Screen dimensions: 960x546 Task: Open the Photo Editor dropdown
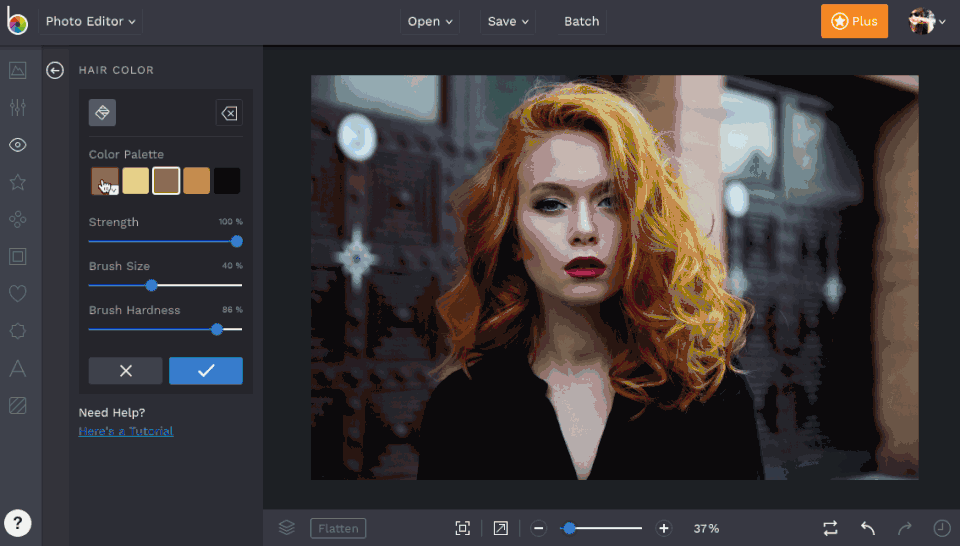91,21
